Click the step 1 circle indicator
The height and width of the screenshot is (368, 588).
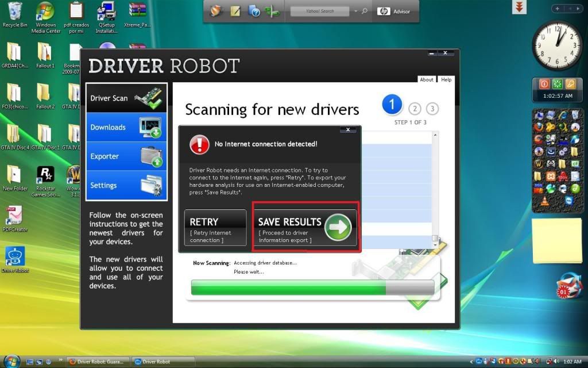[392, 105]
